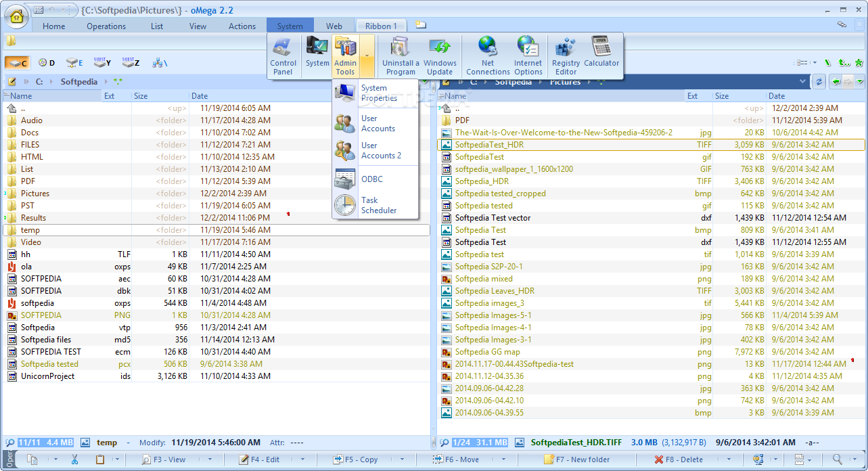Switch to network drive E
Screen dimensions: 868x471
(74, 63)
